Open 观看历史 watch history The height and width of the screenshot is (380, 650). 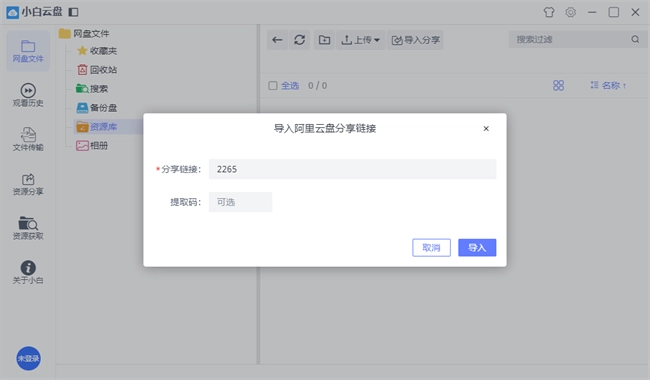(x=28, y=95)
